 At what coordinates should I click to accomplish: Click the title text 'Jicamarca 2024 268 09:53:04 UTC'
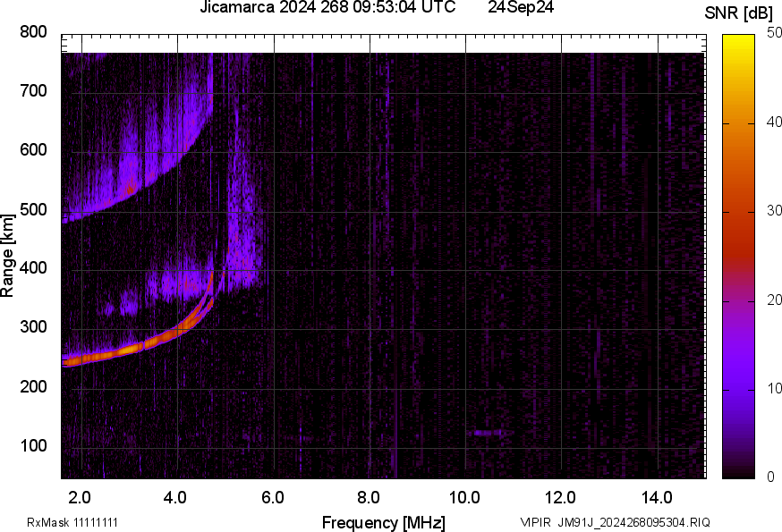[327, 7]
